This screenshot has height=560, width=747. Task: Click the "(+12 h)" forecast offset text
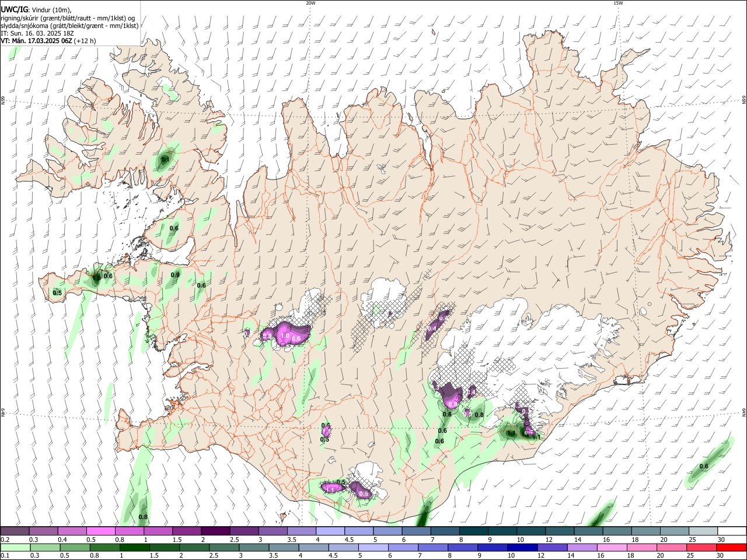pyautogui.click(x=85, y=41)
